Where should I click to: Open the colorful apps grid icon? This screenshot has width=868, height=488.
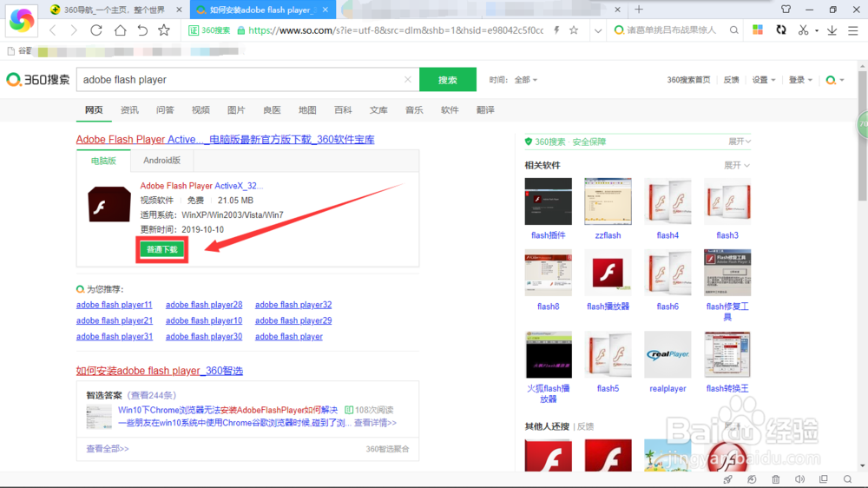click(x=758, y=30)
